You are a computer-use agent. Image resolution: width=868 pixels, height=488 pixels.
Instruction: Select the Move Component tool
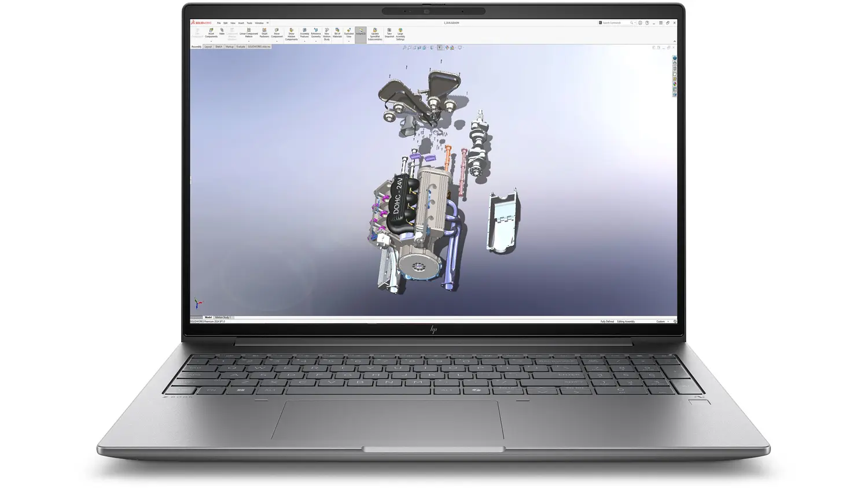point(277,33)
